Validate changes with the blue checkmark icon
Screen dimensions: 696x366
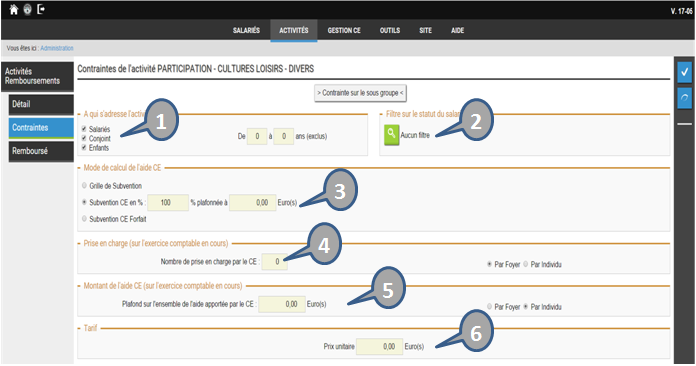pyautogui.click(x=685, y=72)
